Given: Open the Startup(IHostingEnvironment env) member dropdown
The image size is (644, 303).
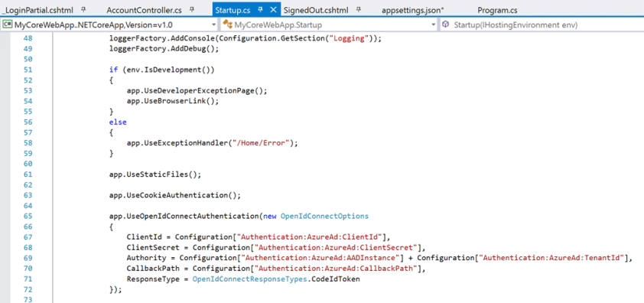Looking at the screenshot, I should [x=542, y=24].
